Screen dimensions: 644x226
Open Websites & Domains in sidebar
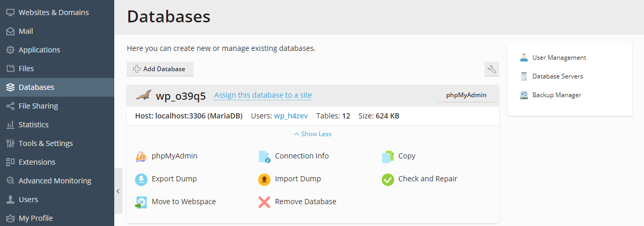[x=53, y=12]
